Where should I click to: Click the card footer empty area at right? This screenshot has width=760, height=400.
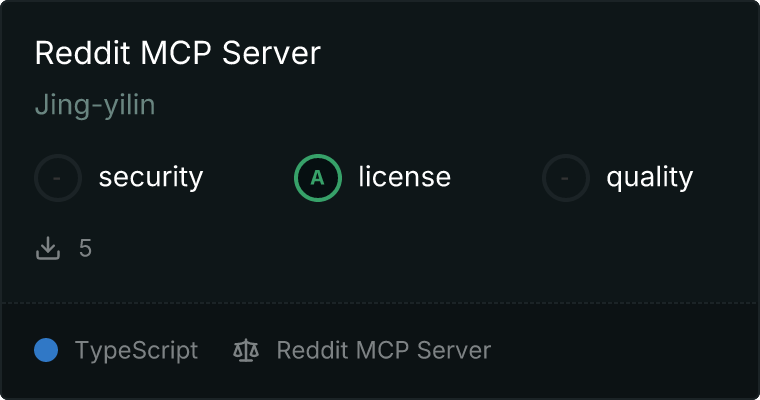(623, 350)
